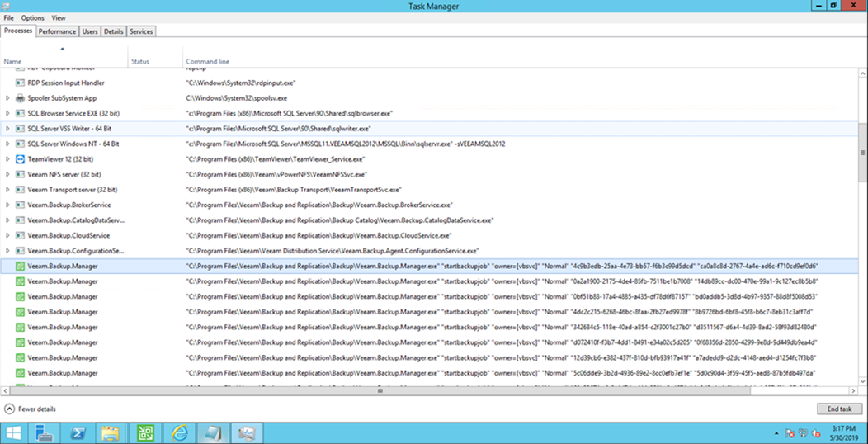Switch to the Performance tab
The image size is (868, 444).
(x=57, y=31)
